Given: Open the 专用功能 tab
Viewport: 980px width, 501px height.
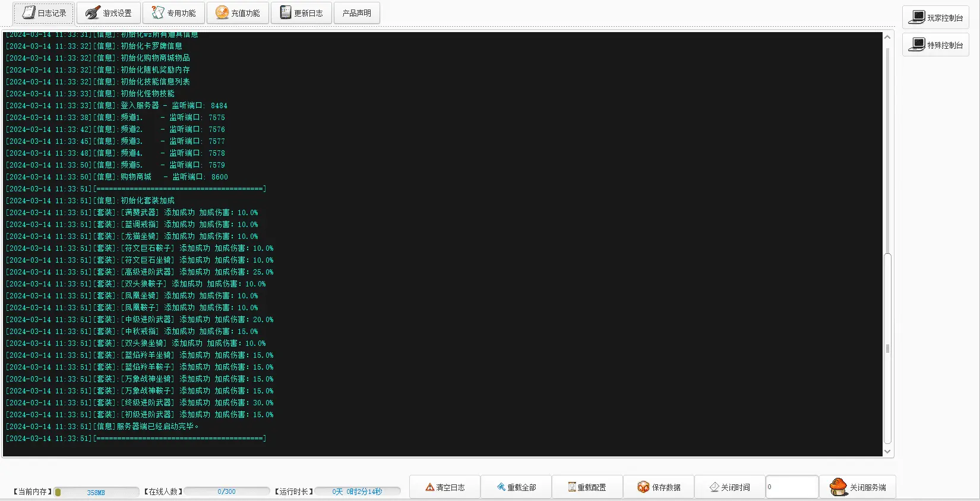Looking at the screenshot, I should [173, 13].
